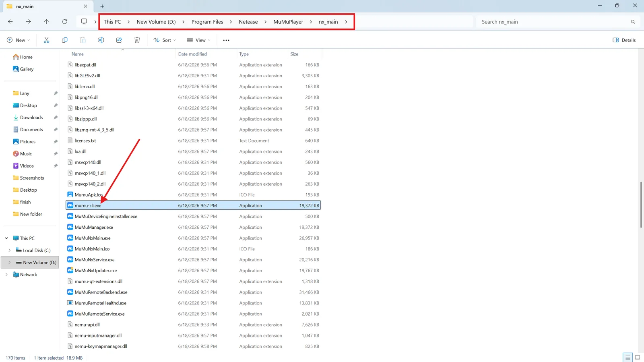The height and width of the screenshot is (362, 644).
Task: Click the Delete trash icon
Action: coord(137,40)
